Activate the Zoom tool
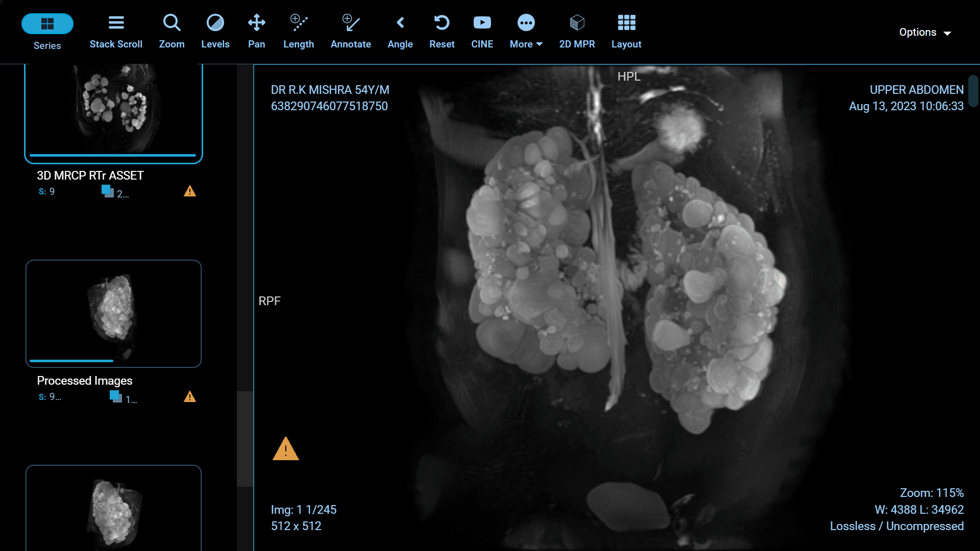980x551 pixels. [x=171, y=31]
